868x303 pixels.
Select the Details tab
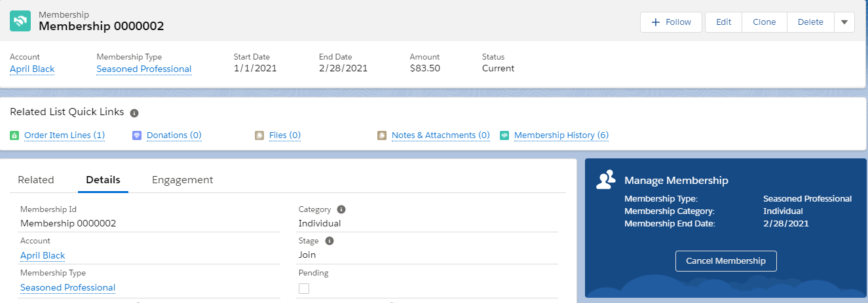(103, 180)
